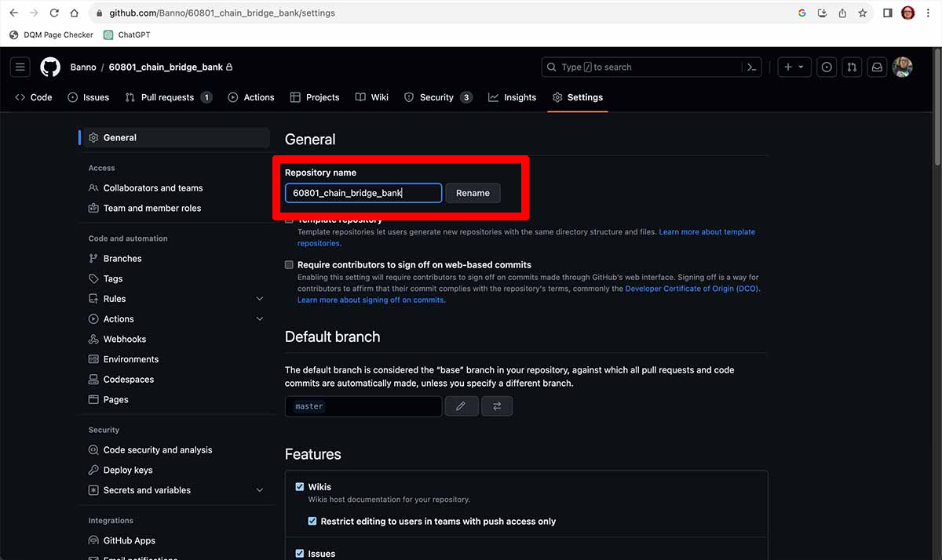This screenshot has height=560, width=942.
Task: Expand the Rules sidebar section
Action: (259, 299)
